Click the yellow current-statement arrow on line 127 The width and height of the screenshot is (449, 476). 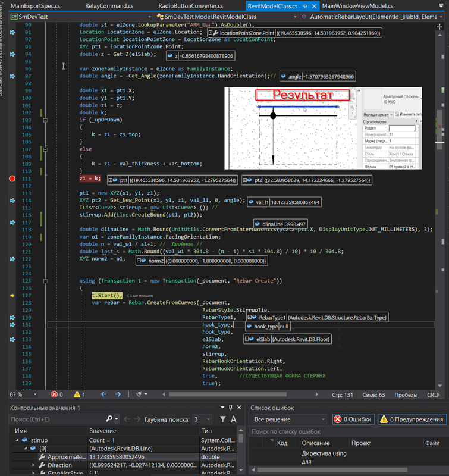(x=12, y=295)
